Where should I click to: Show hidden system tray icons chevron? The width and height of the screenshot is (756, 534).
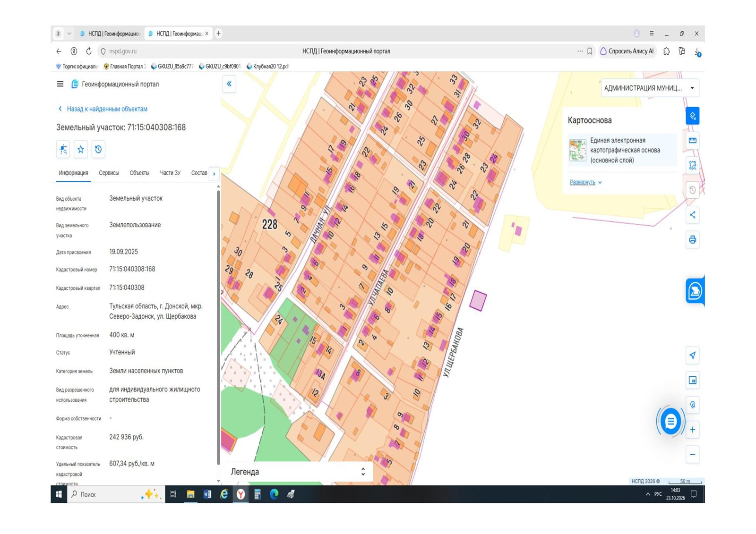648,494
